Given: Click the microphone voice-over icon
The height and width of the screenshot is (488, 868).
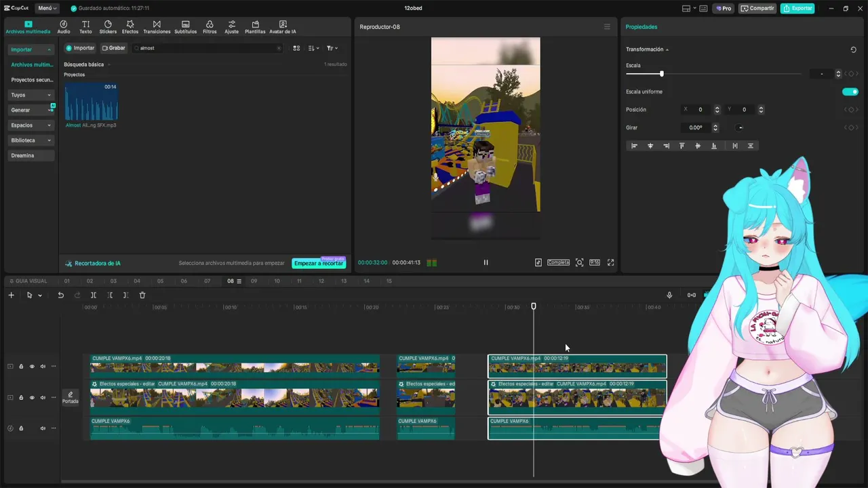Looking at the screenshot, I should tap(669, 295).
